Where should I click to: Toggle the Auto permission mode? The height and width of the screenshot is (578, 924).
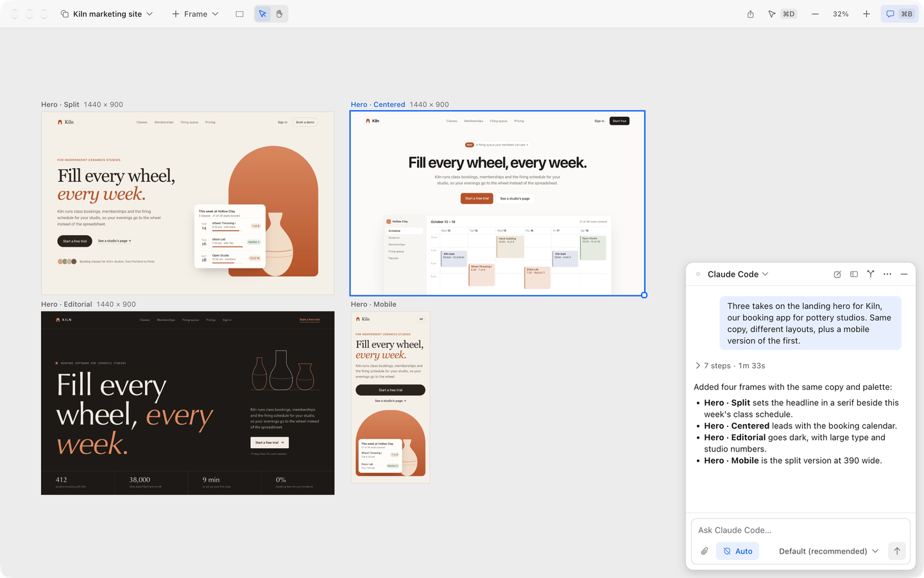[x=738, y=551]
